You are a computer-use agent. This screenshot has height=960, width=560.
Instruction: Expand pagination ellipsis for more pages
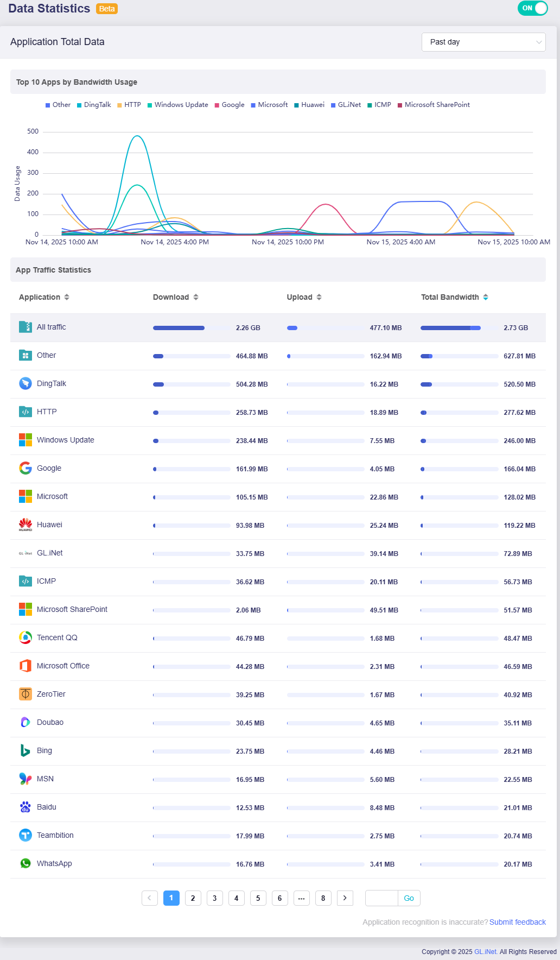[301, 898]
